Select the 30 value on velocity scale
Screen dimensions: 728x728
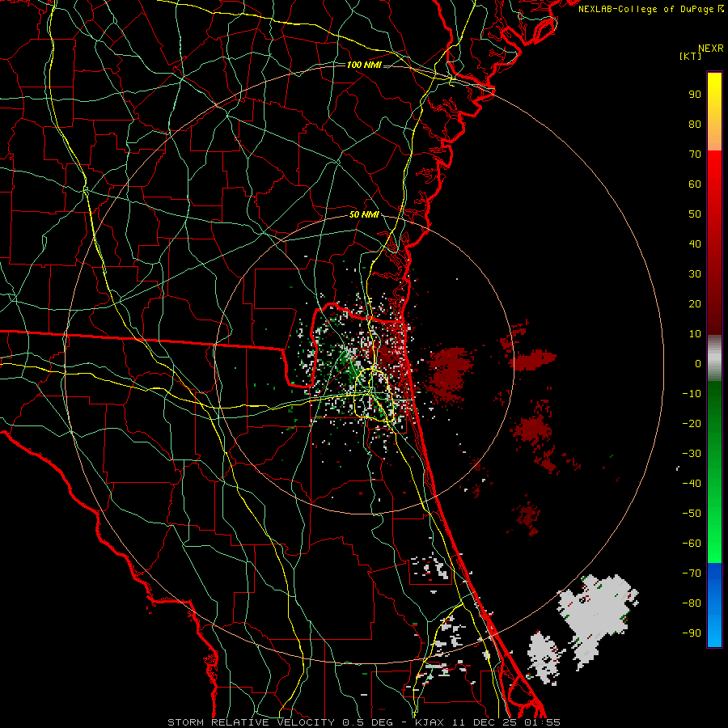click(695, 274)
